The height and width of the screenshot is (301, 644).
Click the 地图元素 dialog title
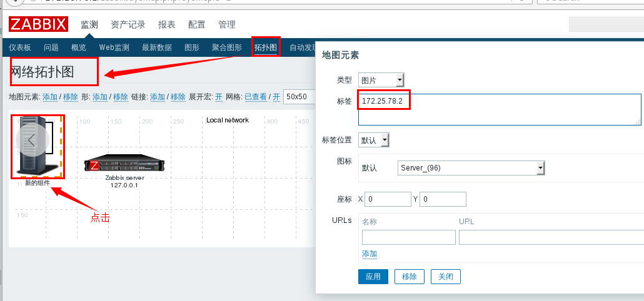[341, 55]
